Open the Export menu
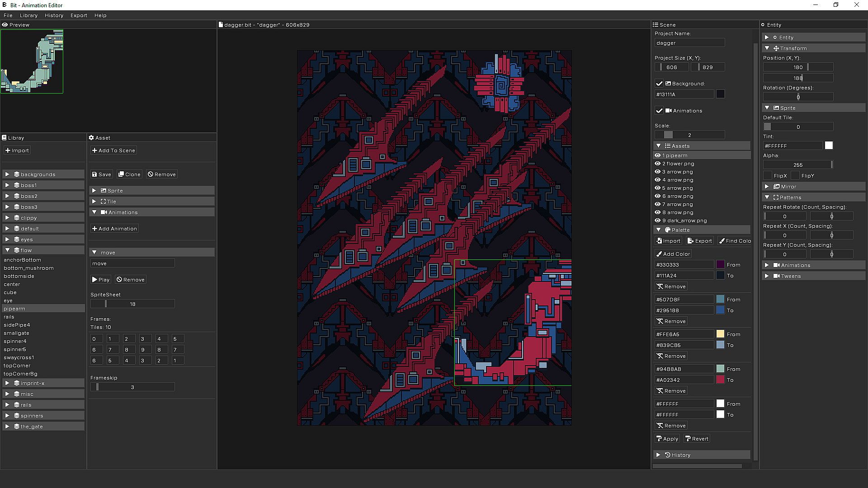The image size is (868, 488). (x=79, y=15)
